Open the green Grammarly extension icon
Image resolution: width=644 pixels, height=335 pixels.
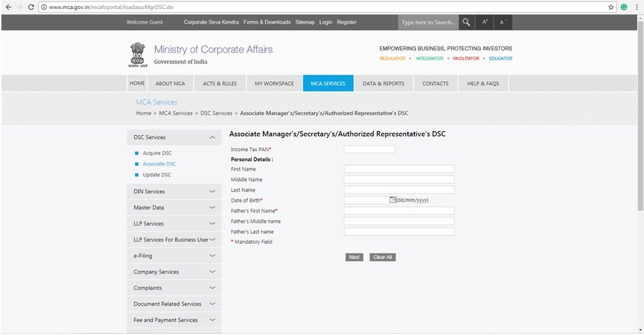coord(624,7)
